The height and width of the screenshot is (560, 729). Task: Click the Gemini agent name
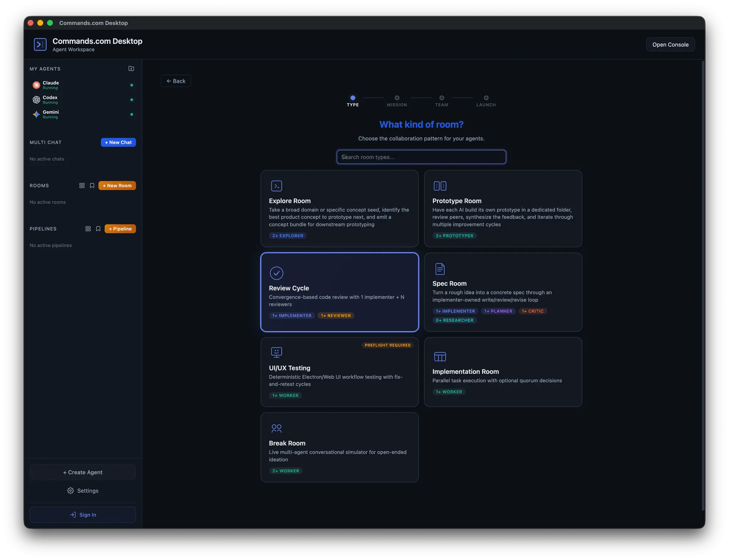point(51,112)
